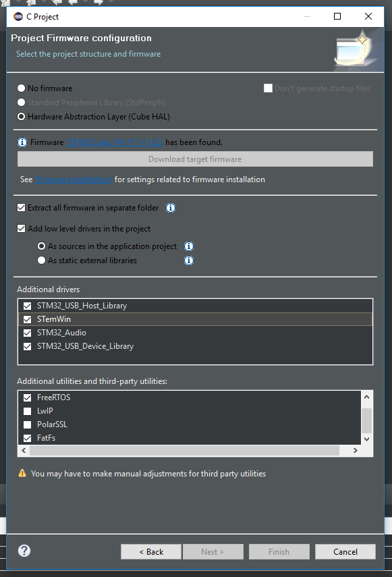Screen dimensions: 392x577
Task: Click the utilities list scroll left arrow
Action: (24, 450)
